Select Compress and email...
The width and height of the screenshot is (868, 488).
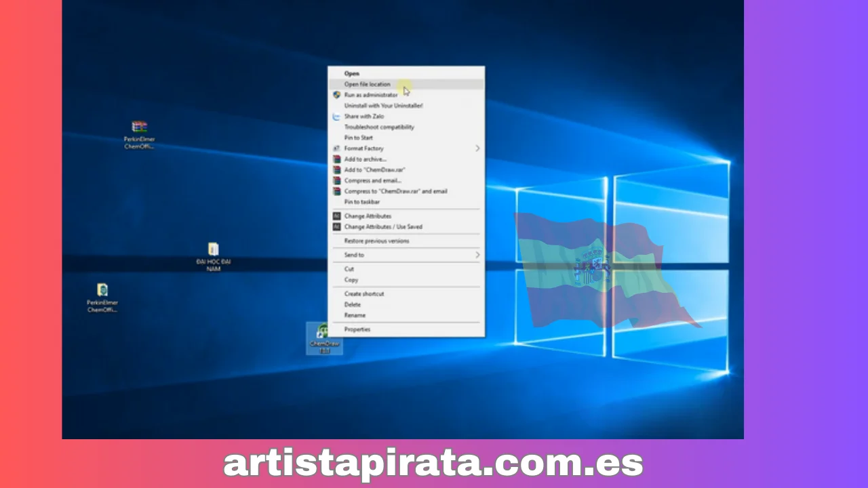406,181
